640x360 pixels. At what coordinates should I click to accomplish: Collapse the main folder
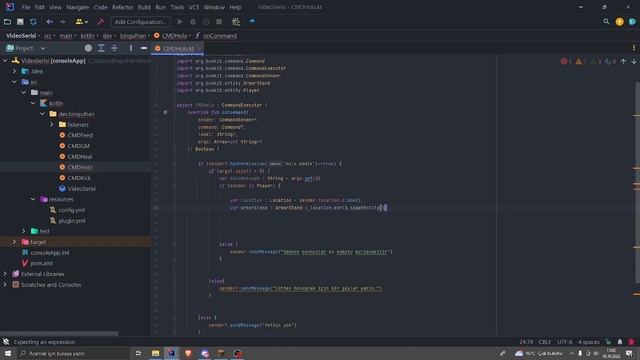tap(24, 92)
